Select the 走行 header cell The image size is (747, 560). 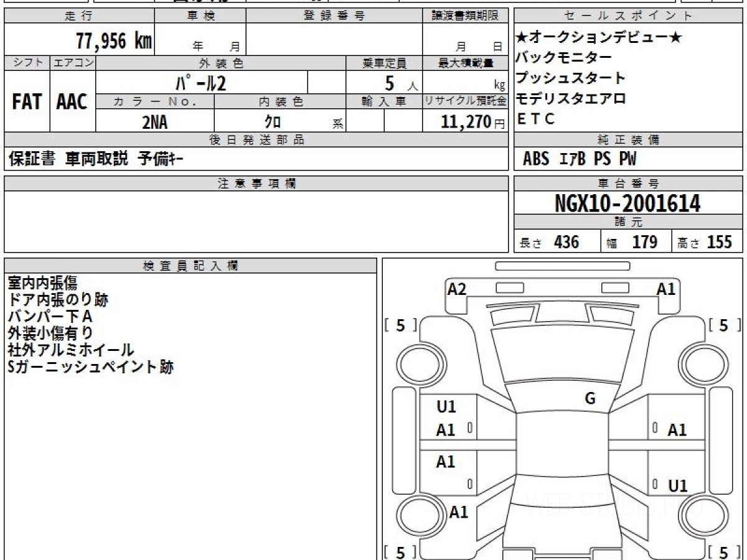coord(78,16)
